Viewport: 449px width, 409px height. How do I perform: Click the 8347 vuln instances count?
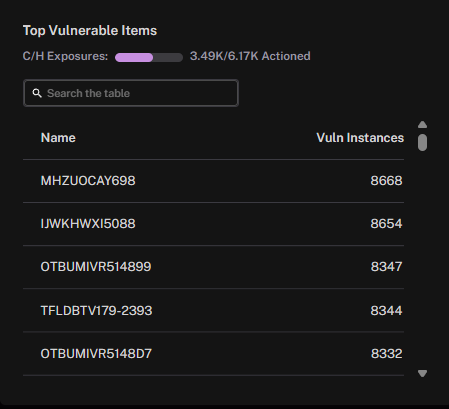pyautogui.click(x=386, y=267)
